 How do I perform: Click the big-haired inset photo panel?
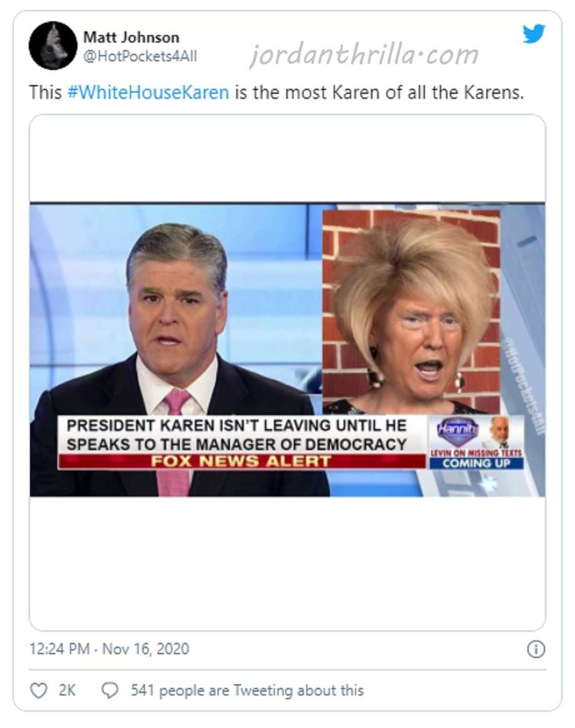click(x=411, y=312)
